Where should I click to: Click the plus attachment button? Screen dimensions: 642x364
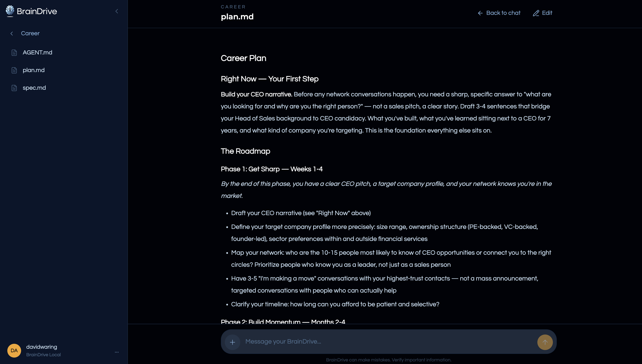pyautogui.click(x=233, y=342)
